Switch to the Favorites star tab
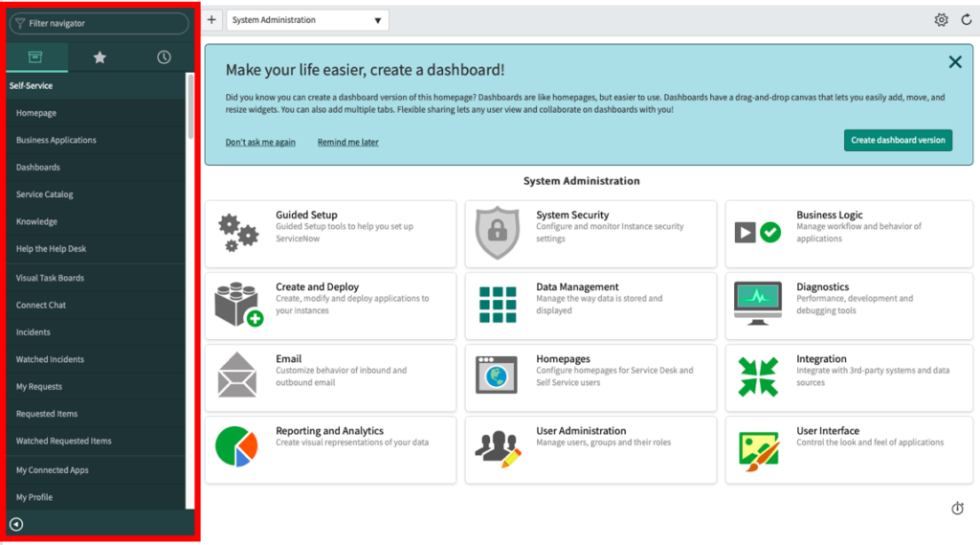The image size is (980, 545). [x=100, y=57]
